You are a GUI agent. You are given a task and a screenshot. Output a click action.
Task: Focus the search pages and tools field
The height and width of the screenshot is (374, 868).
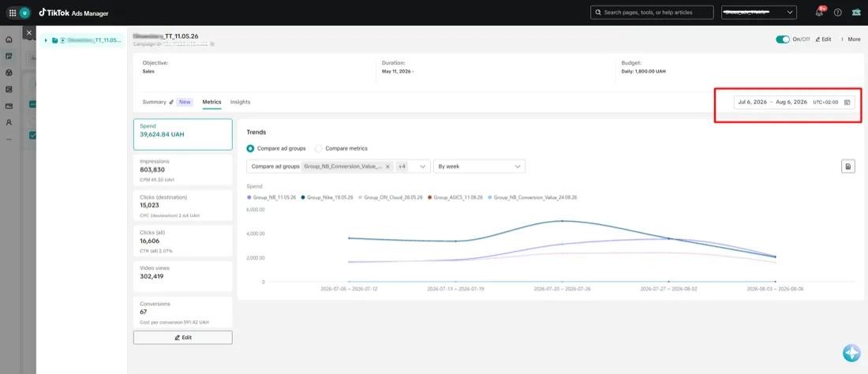(x=652, y=12)
